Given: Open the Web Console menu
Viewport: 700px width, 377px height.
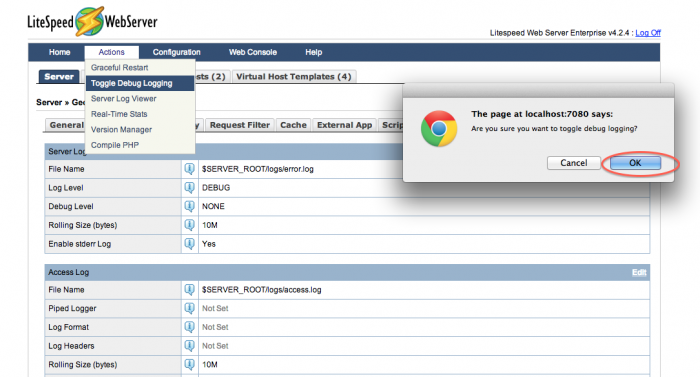Looking at the screenshot, I should [253, 52].
